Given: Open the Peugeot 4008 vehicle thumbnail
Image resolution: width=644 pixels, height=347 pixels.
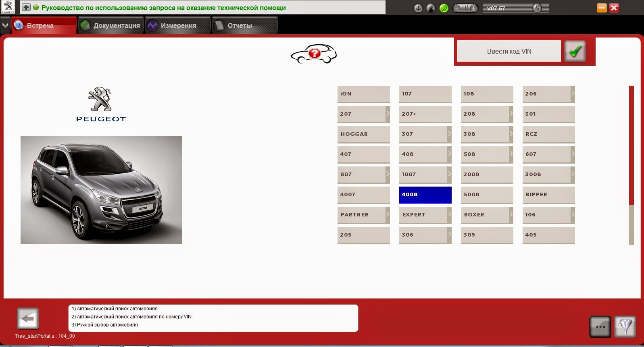Looking at the screenshot, I should point(101,190).
